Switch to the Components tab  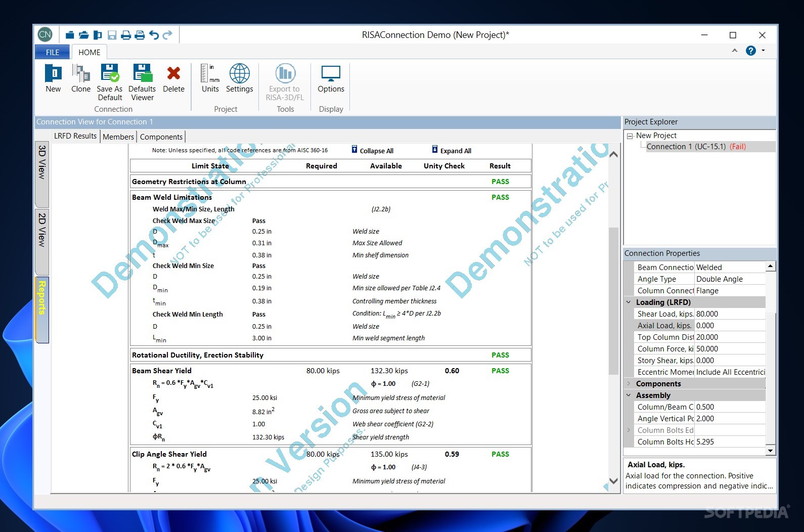pos(161,137)
